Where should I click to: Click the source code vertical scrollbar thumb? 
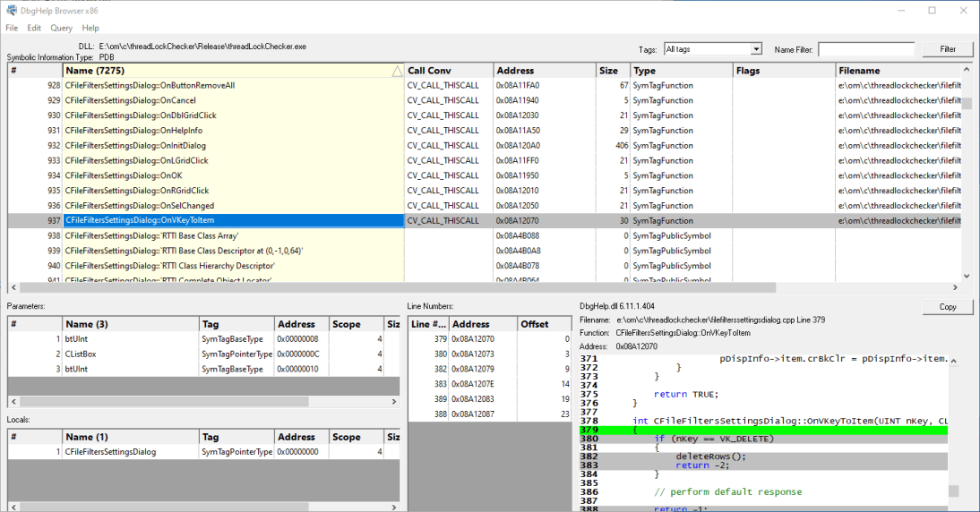point(954,491)
